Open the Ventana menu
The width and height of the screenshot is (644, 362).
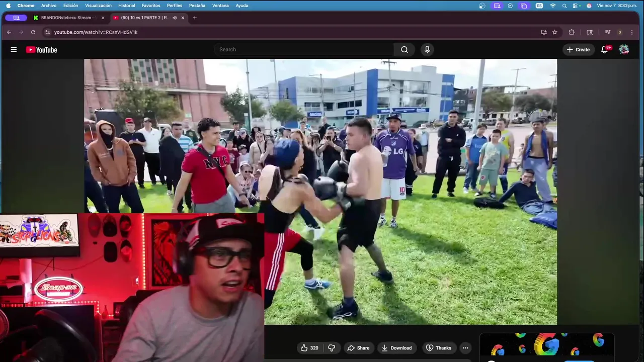(220, 6)
